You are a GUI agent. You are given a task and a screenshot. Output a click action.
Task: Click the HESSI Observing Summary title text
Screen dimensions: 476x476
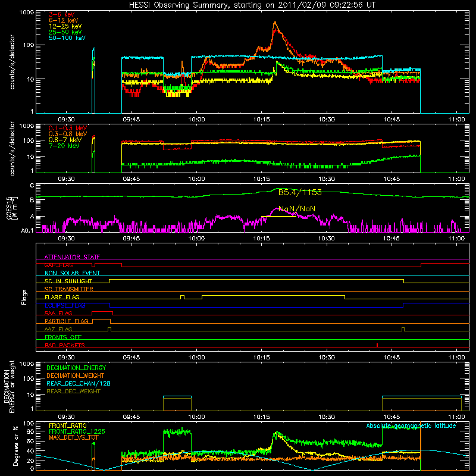click(252, 5)
